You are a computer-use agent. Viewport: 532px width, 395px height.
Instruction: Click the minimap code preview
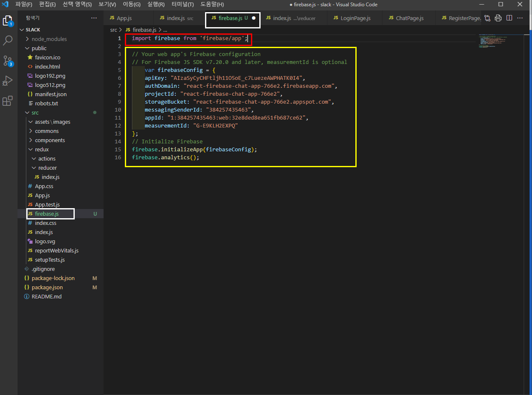[494, 41]
